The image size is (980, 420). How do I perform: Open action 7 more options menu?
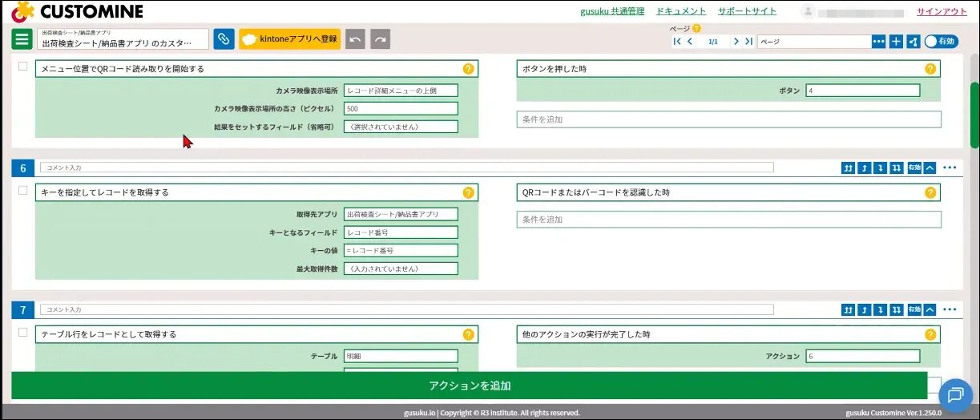click(x=950, y=309)
